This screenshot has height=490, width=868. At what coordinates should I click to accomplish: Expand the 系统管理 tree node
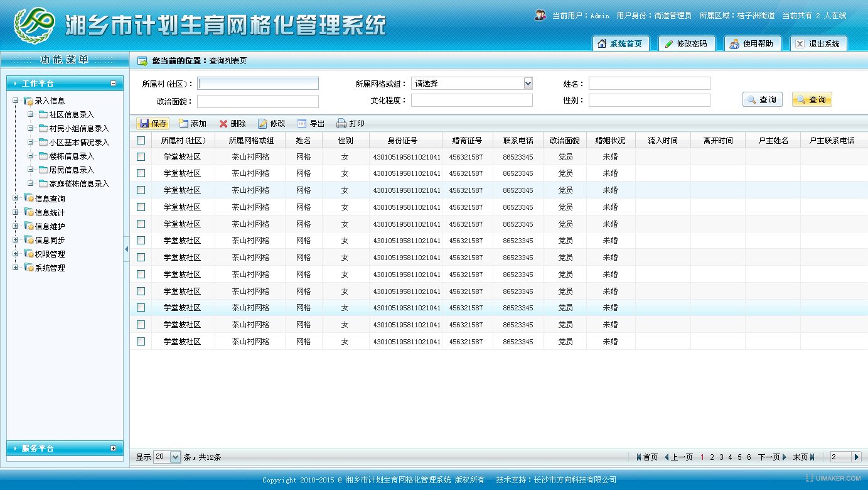point(16,268)
